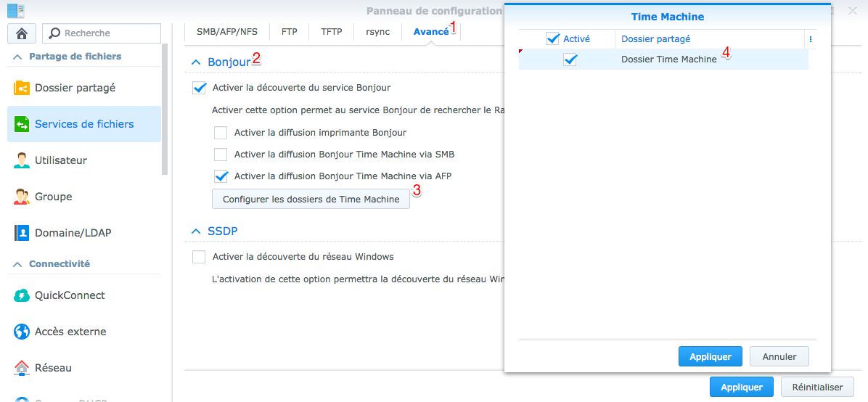Open column options menu in Time Machine dialog
The height and width of the screenshot is (402, 868).
tap(811, 39)
